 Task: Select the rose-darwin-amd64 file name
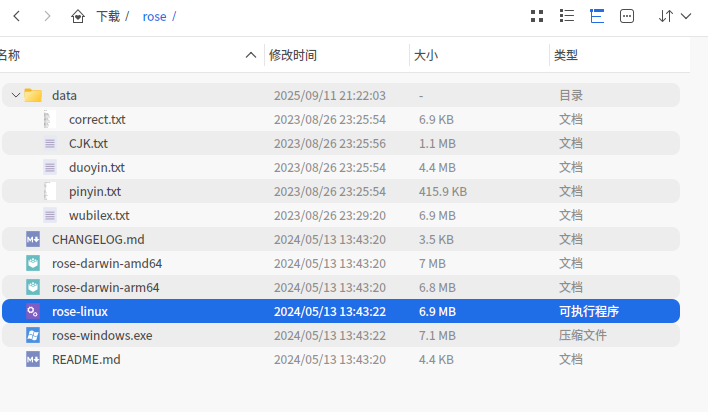[x=107, y=263]
